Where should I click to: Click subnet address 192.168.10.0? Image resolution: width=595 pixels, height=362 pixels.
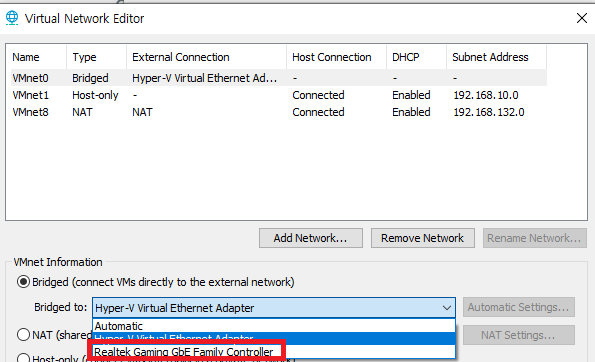coord(486,95)
